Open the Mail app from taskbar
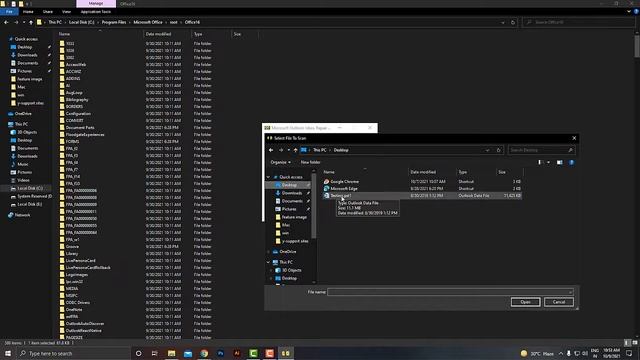This screenshot has height=360, width=640. 188,353
